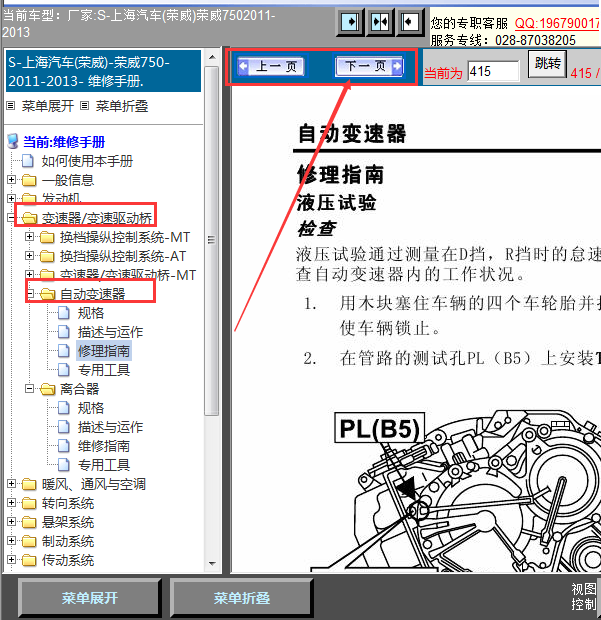601x620 pixels.
Task: Expand the 一般信息 folder
Action: (11, 180)
